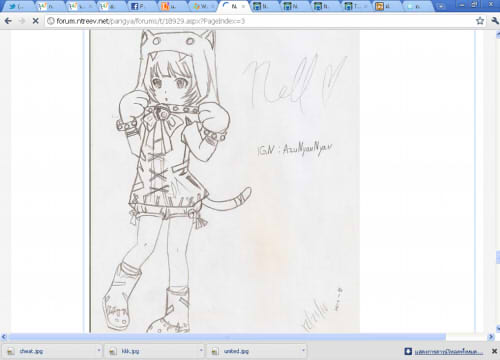Bookmark this page with the star

click(x=480, y=21)
